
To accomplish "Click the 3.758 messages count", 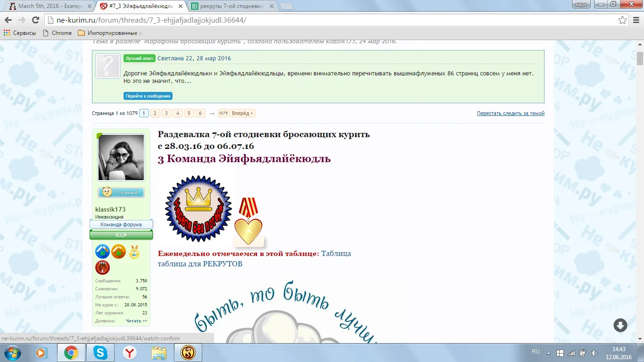I will click(141, 281).
